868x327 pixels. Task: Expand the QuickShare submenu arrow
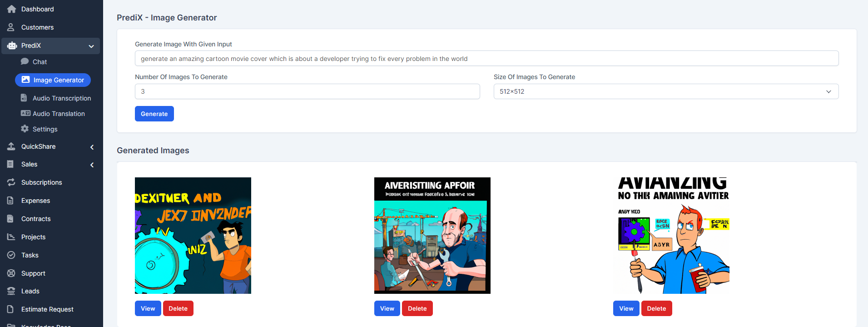click(92, 147)
